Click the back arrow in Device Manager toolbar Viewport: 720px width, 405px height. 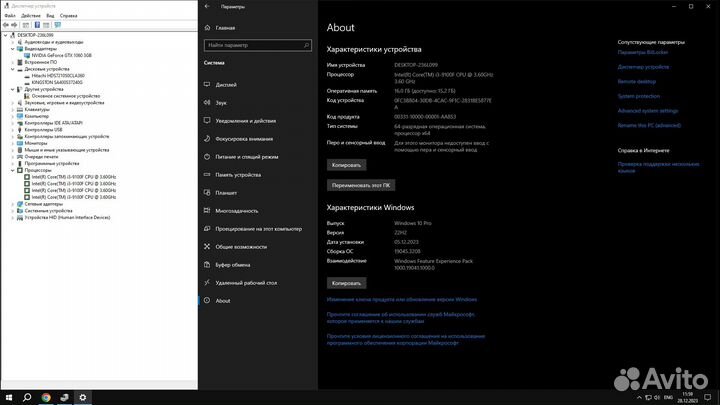(6, 25)
